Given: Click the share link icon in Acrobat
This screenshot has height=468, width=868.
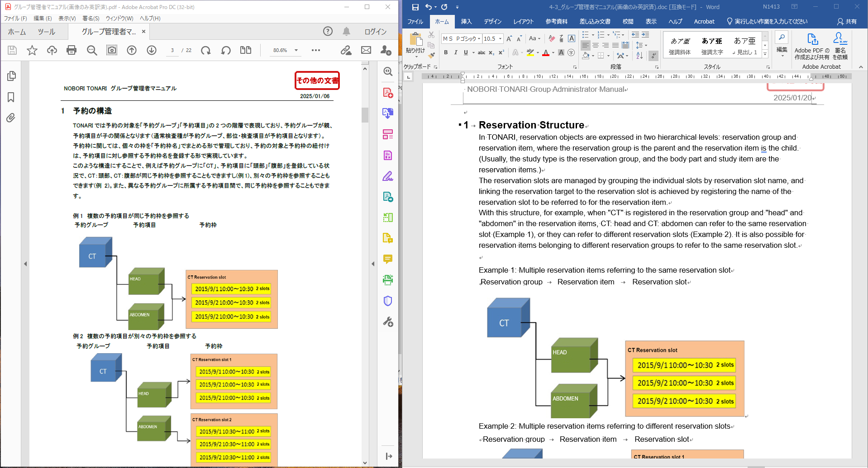Looking at the screenshot, I should pyautogui.click(x=346, y=50).
